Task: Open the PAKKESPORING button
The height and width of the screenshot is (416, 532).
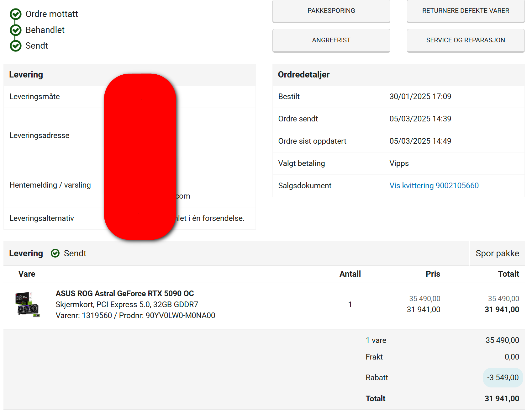Action: [x=331, y=11]
